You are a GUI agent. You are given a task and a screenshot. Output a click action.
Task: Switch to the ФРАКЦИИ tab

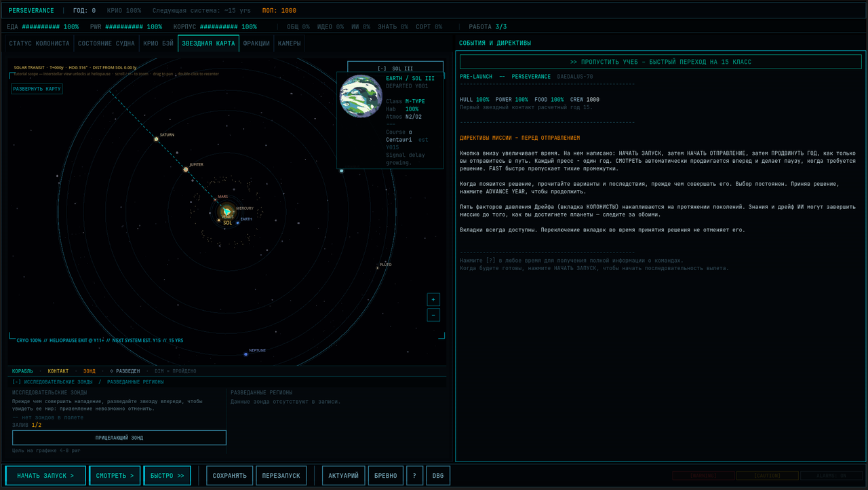pyautogui.click(x=256, y=43)
